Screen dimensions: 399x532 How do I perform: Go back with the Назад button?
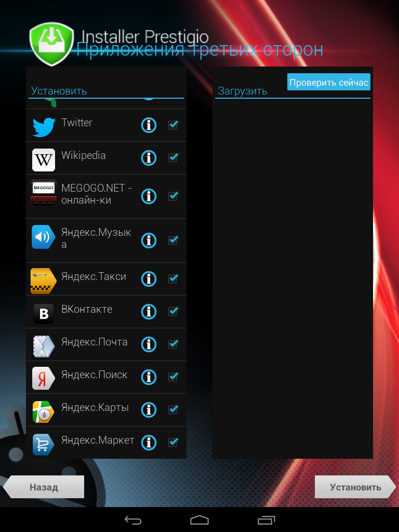[44, 487]
